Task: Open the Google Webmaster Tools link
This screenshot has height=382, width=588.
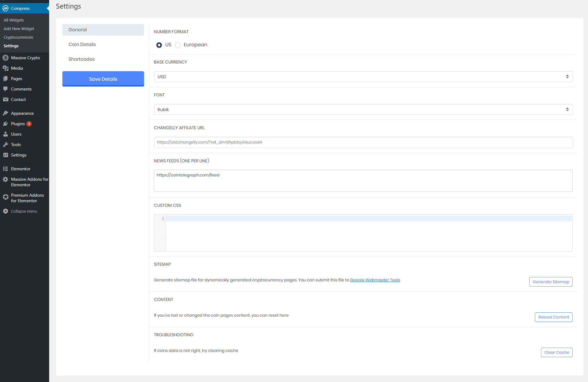Action: (x=375, y=280)
